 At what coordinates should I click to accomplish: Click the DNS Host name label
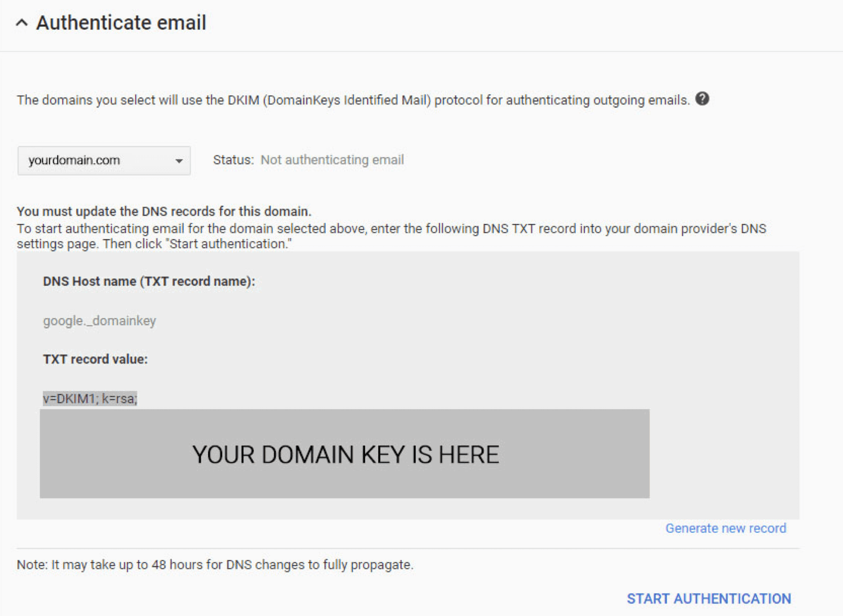(x=149, y=281)
